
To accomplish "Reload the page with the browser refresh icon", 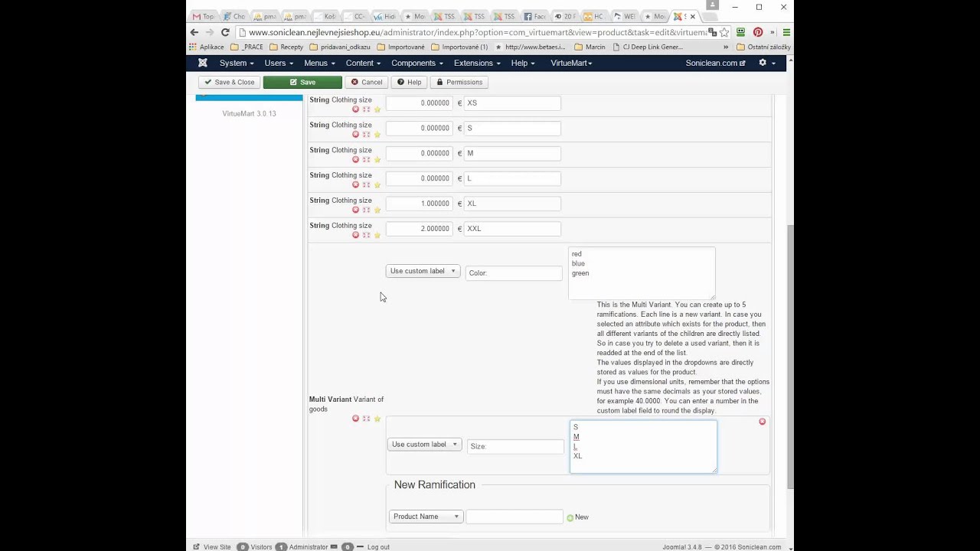I will [x=225, y=32].
